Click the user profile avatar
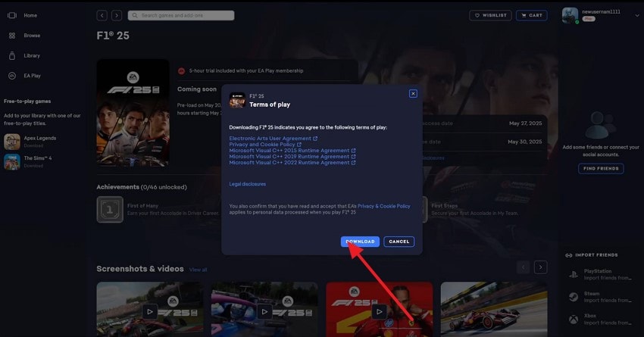644x337 pixels. 570,16
